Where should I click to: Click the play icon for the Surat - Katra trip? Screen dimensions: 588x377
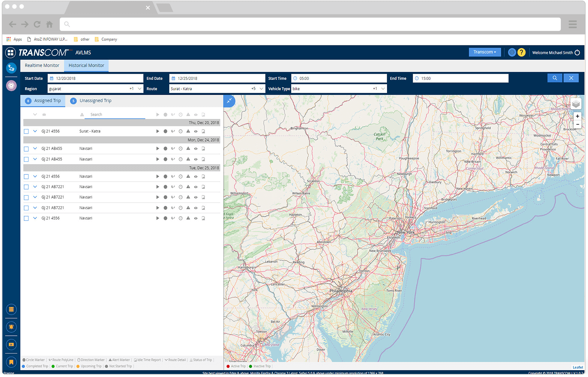[x=157, y=131]
